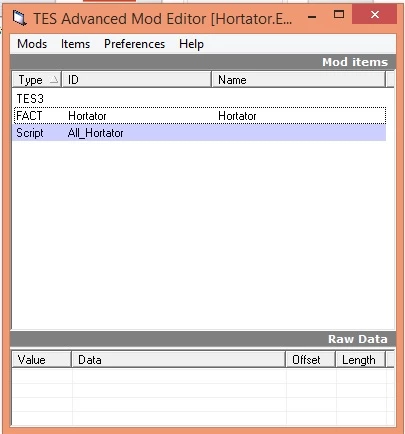Click the Type column sort arrow
This screenshot has height=434, width=405.
tap(54, 80)
